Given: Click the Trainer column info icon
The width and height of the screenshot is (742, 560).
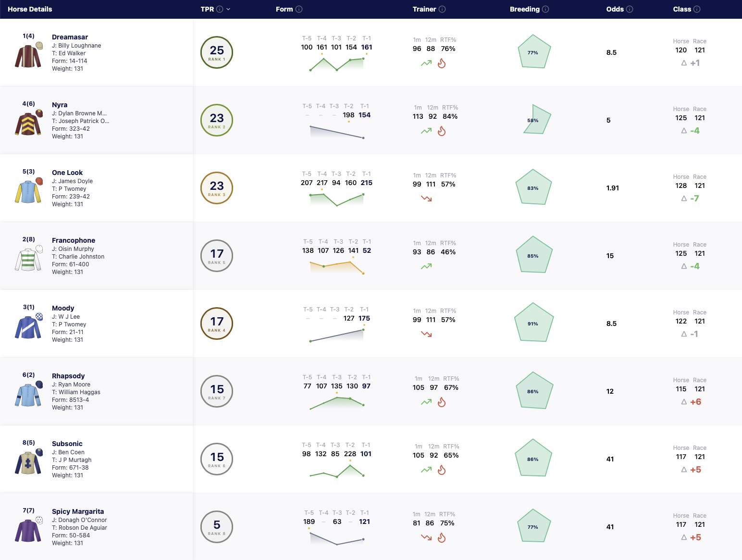Looking at the screenshot, I should (x=442, y=9).
